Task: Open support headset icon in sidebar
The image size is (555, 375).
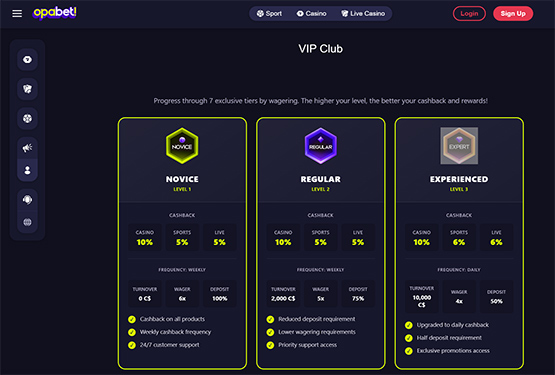Action: [27, 200]
